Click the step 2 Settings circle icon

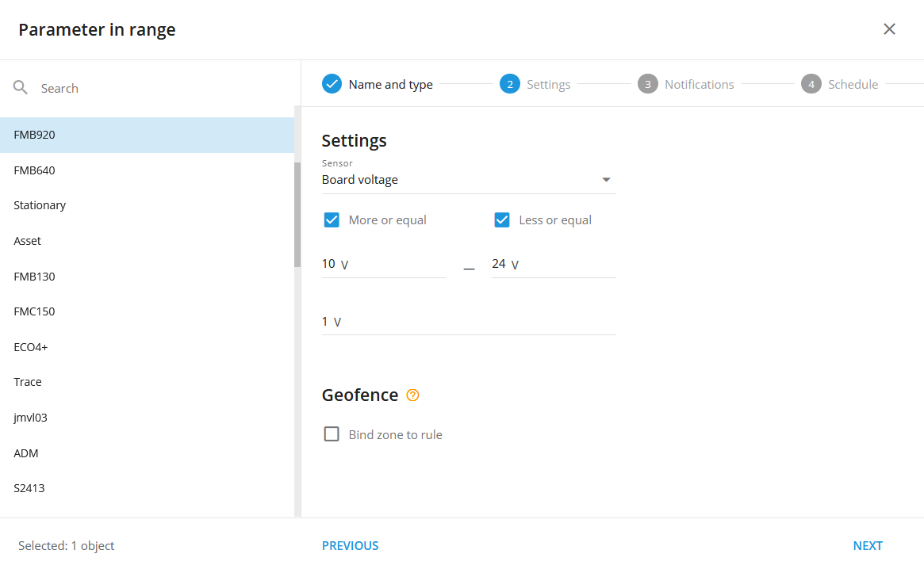click(509, 84)
